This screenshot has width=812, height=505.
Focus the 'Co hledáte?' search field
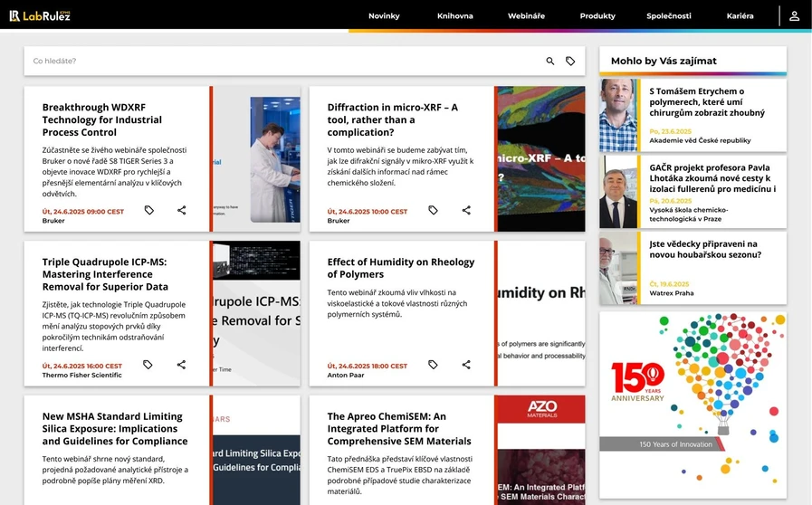click(285, 62)
